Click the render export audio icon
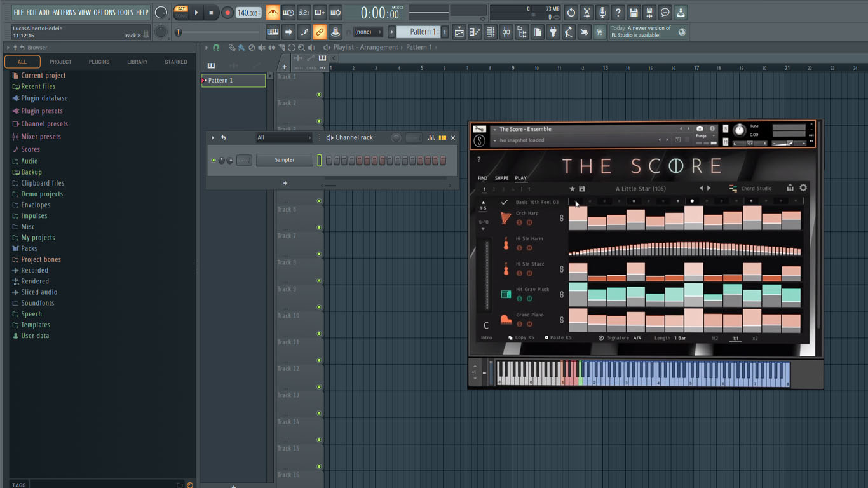Screen dimensions: 868x488 [x=649, y=13]
